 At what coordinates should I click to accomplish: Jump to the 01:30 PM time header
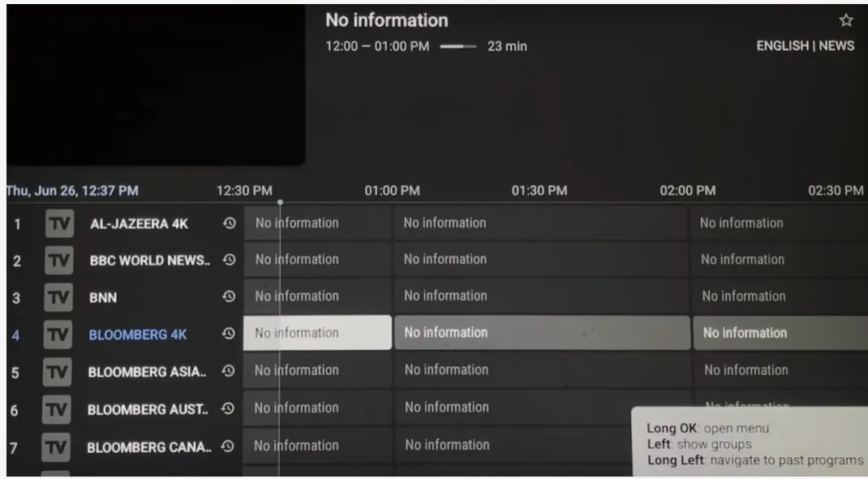(x=539, y=191)
